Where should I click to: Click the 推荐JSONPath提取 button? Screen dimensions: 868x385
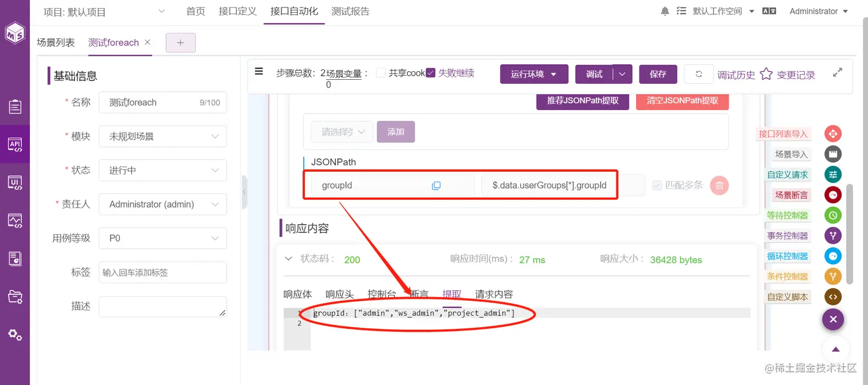pyautogui.click(x=583, y=100)
